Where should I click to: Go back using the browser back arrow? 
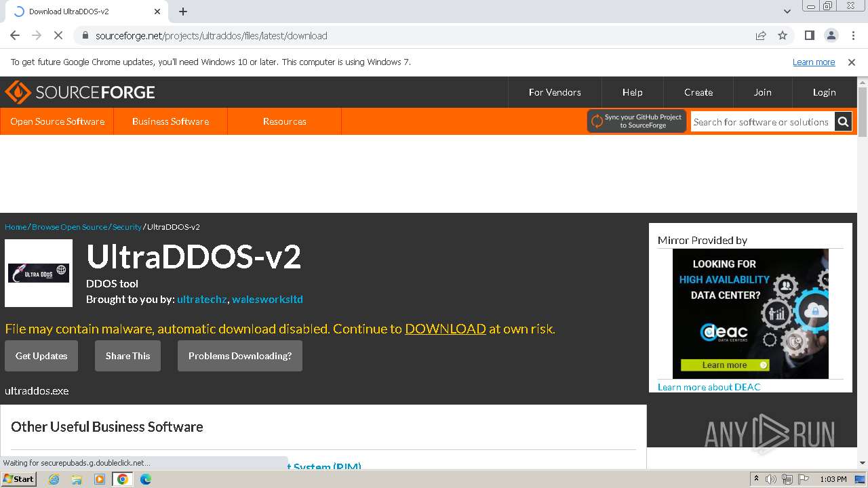click(15, 35)
